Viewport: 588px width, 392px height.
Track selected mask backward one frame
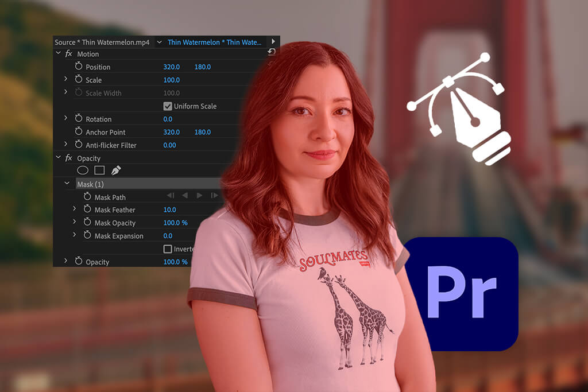[171, 195]
